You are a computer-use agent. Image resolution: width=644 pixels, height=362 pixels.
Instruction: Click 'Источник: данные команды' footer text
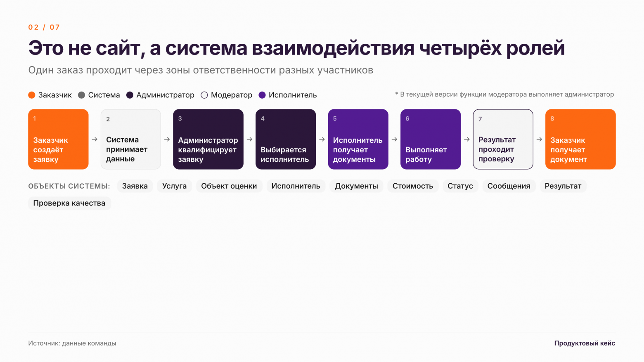tap(72, 343)
